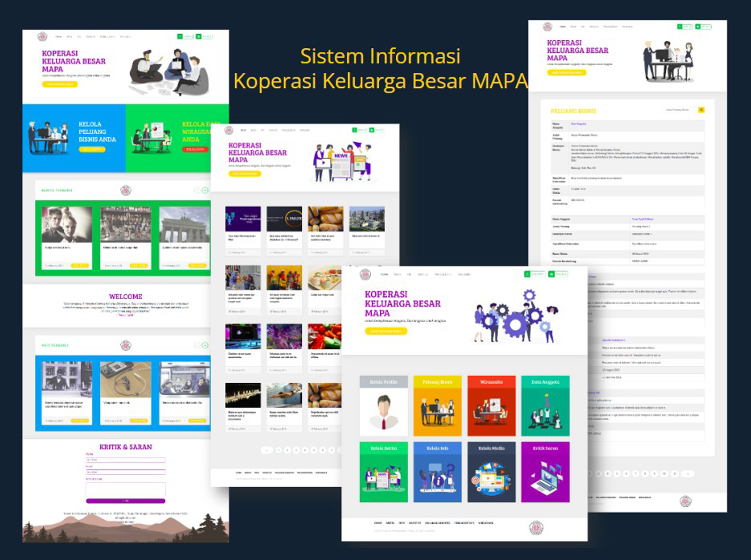Open Brandenburg Gate news card thumbnail
This screenshot has width=751, height=560.
click(184, 225)
